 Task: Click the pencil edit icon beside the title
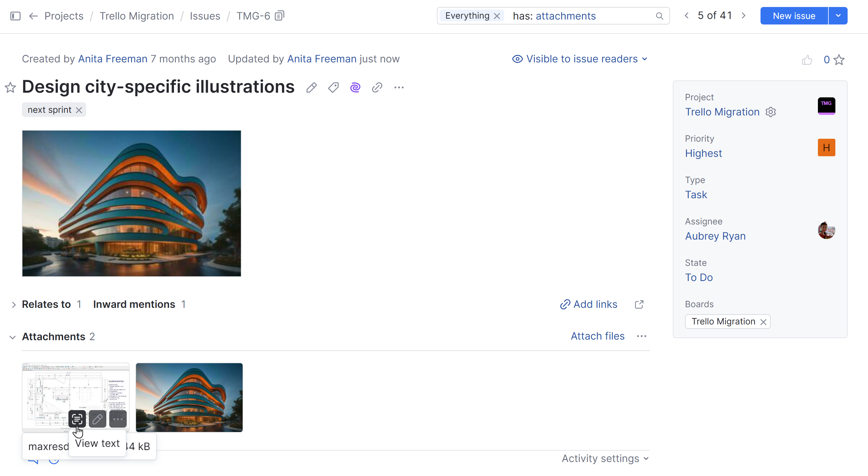point(311,88)
